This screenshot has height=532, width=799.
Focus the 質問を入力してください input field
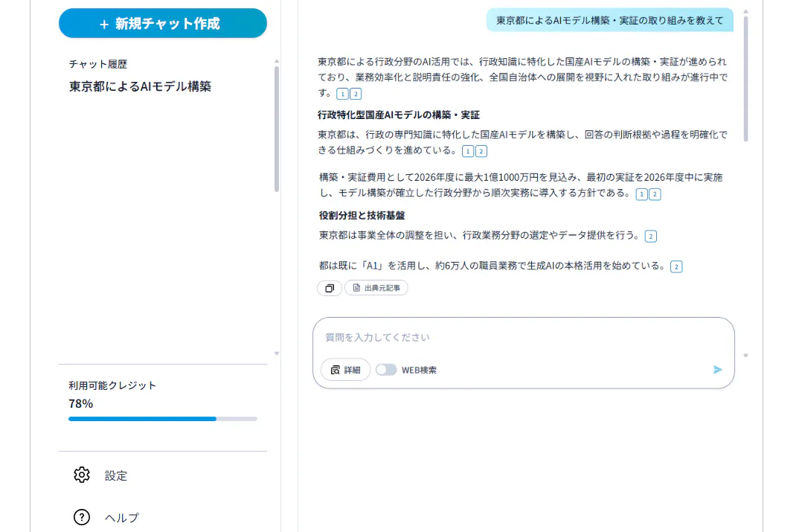tap(523, 337)
